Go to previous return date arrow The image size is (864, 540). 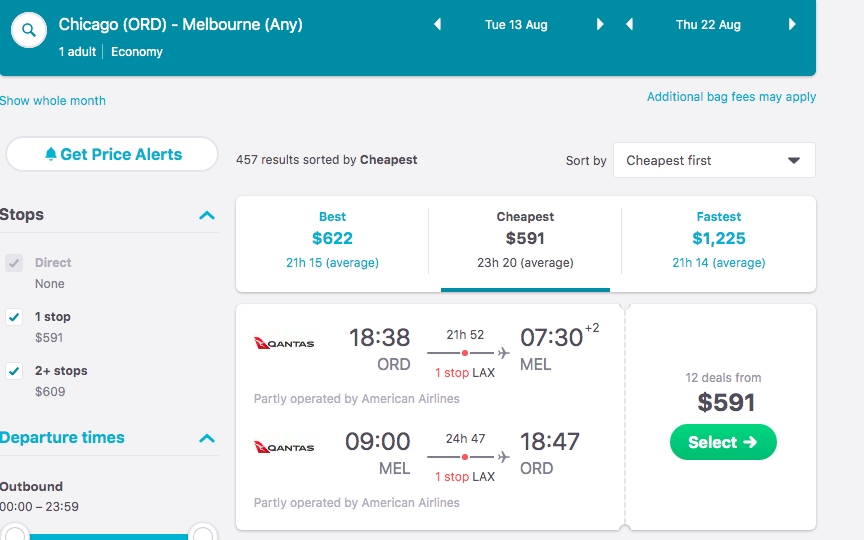[629, 25]
